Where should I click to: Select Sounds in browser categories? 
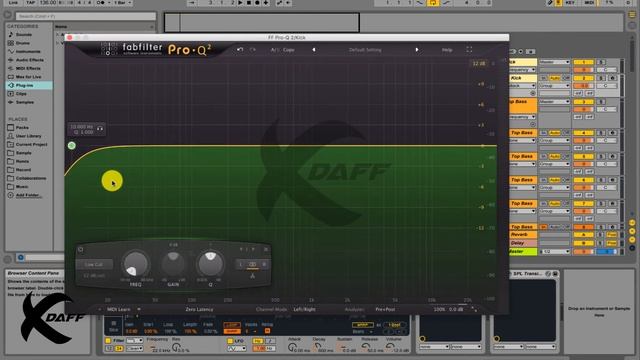24,35
